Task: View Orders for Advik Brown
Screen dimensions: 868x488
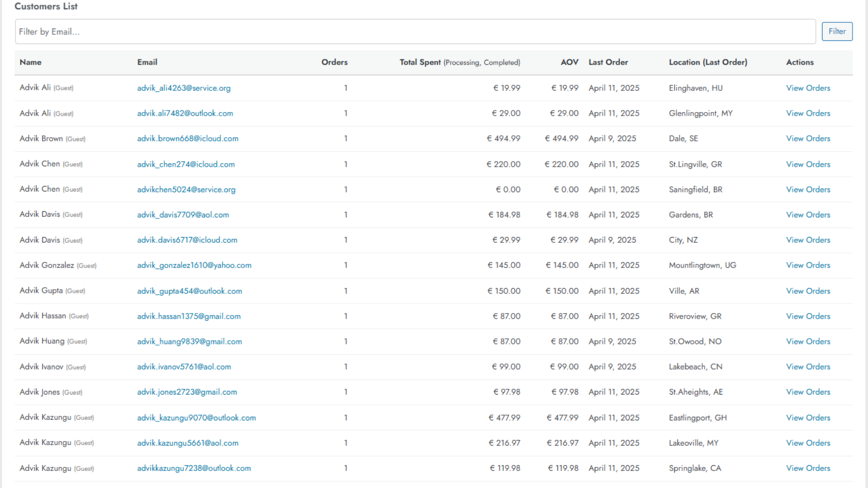Action: click(x=808, y=139)
